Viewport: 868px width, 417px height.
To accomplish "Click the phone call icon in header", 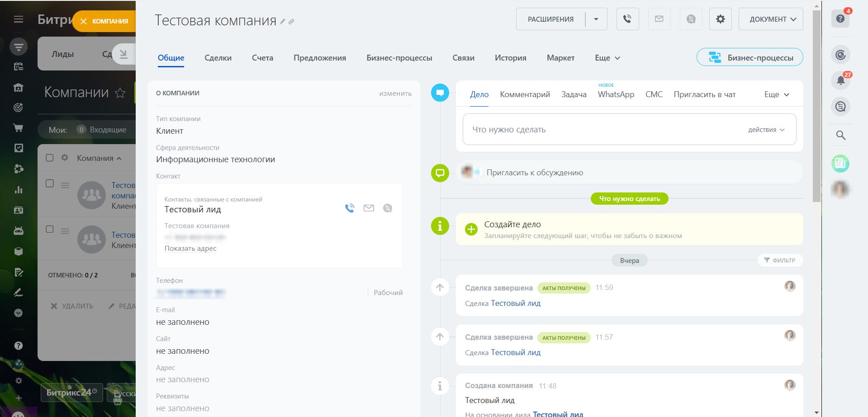I will click(627, 19).
